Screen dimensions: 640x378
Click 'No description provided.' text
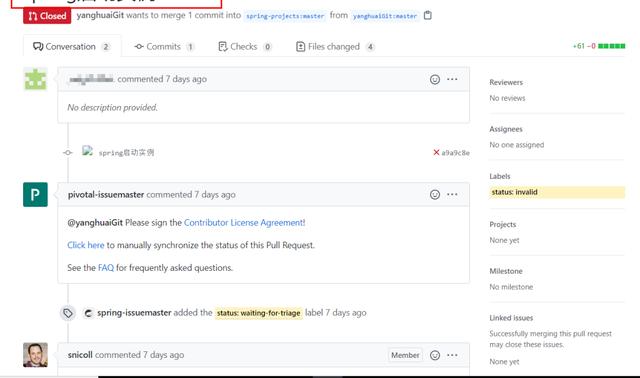click(x=112, y=107)
